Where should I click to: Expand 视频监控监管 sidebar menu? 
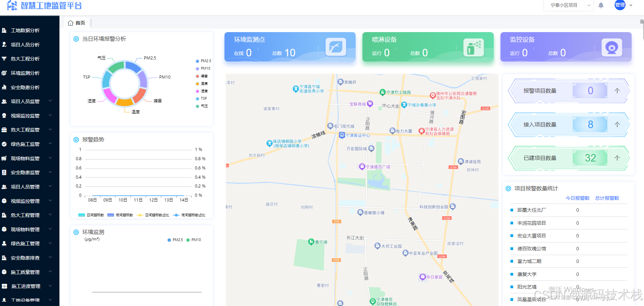click(x=50, y=115)
